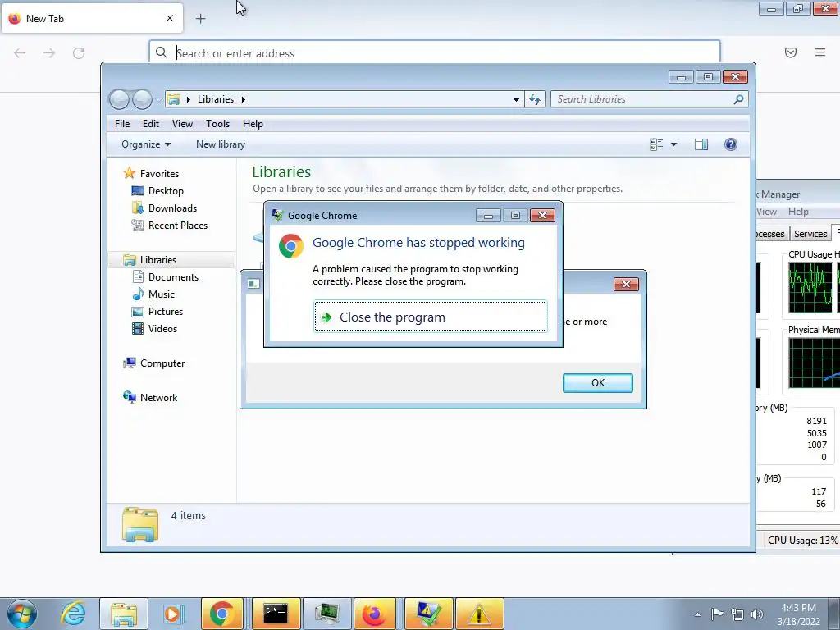Click the Firefox taskbar icon

coord(375,614)
